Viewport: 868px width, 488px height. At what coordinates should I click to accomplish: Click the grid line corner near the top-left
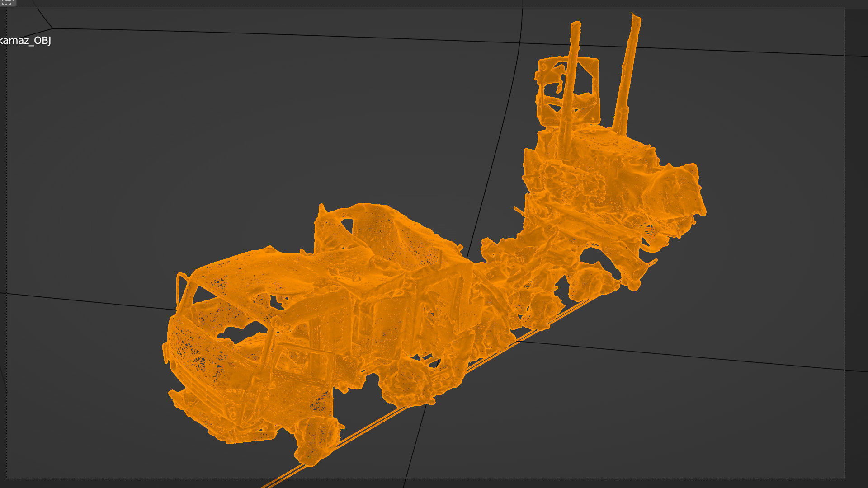52,28
